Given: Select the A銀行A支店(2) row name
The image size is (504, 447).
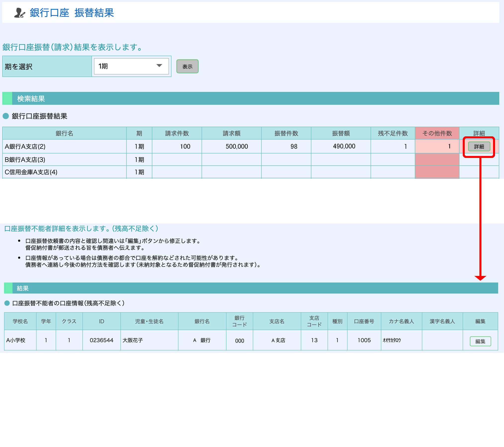Looking at the screenshot, I should (25, 147).
